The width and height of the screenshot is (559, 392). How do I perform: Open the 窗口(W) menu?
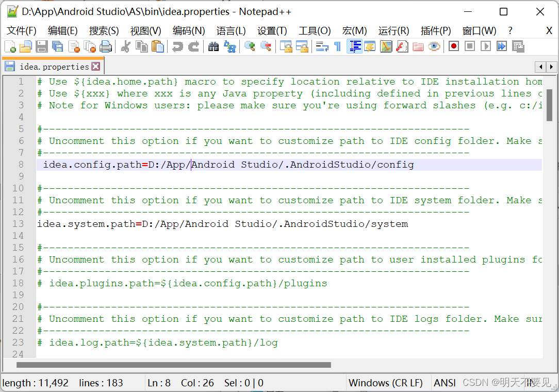[x=479, y=31]
